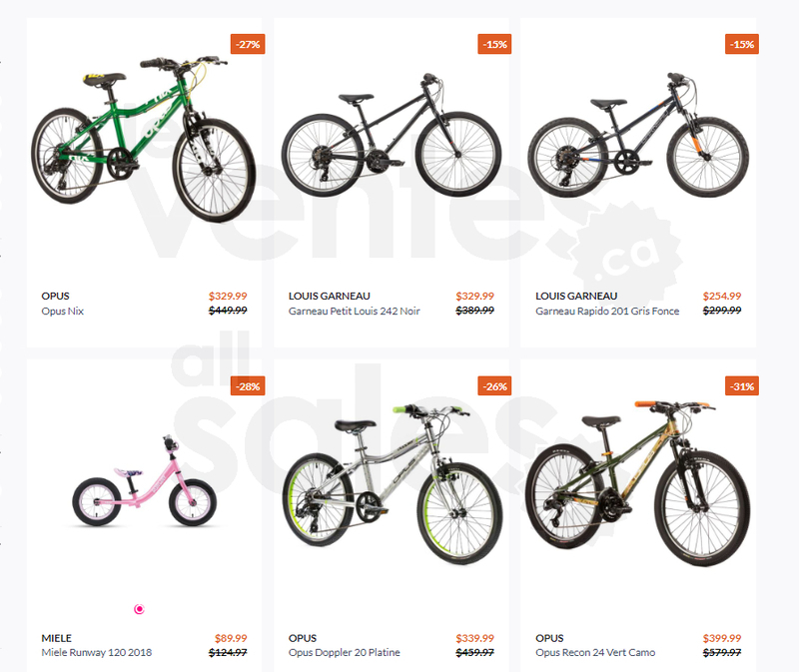Open the Opus Recon 24 Vert Camo link
Screen dimensions: 799x672
coord(595,653)
